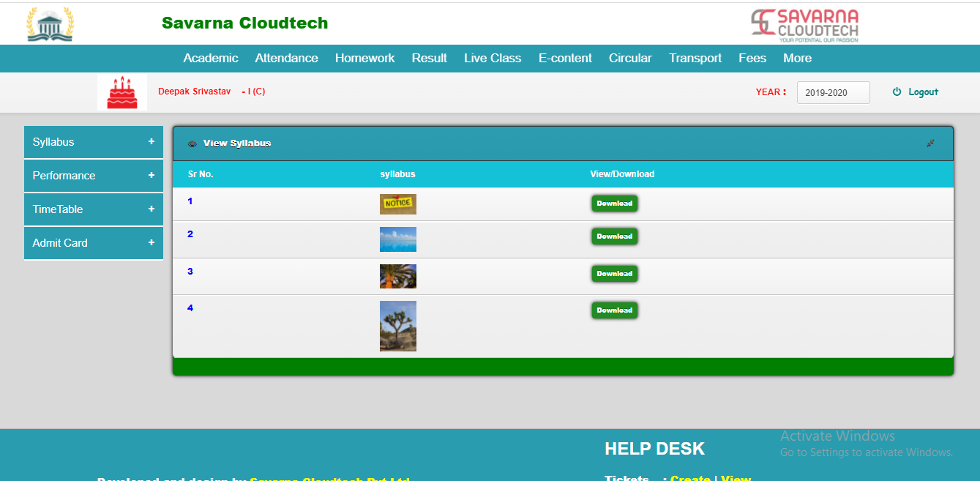
Task: Click the eye icon beside View Syllabus
Action: tap(192, 143)
